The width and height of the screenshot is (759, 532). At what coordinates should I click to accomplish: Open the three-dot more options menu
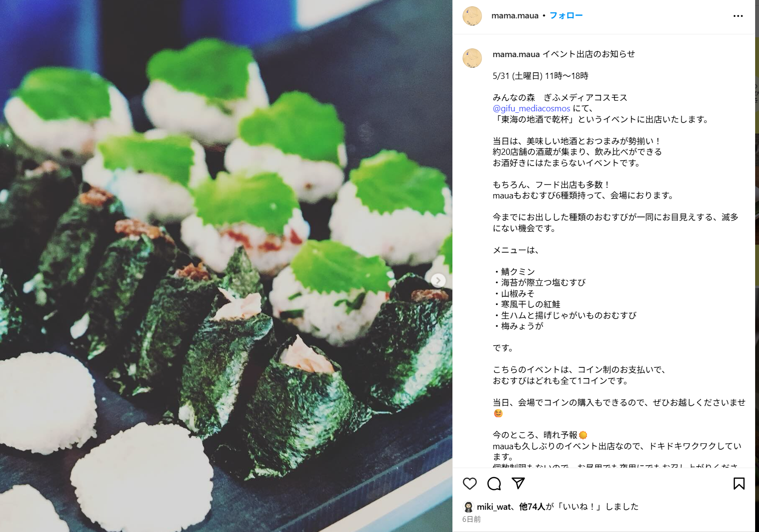click(738, 16)
